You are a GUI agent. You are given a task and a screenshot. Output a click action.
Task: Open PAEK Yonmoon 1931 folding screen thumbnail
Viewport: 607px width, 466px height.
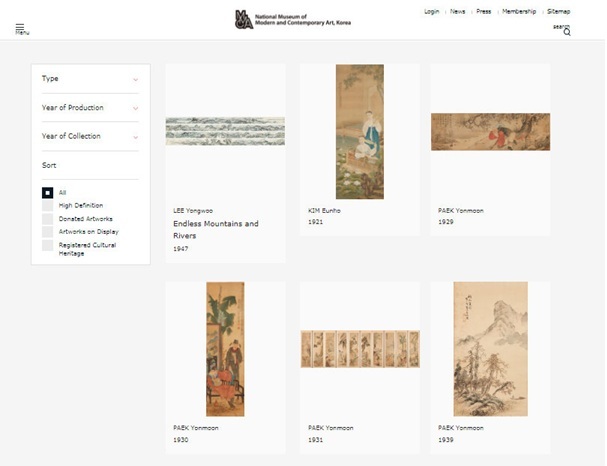pos(360,349)
